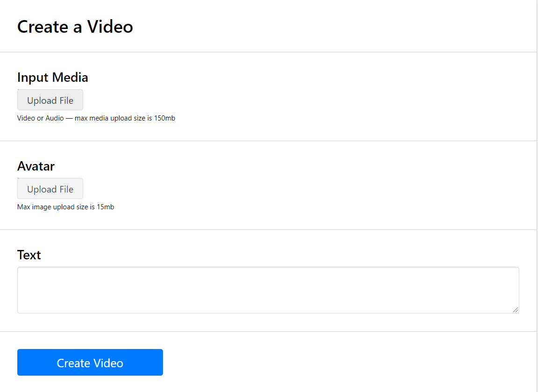Screen dimensions: 538x392
Task: Click the "Avatar" section heading
Action: click(36, 166)
